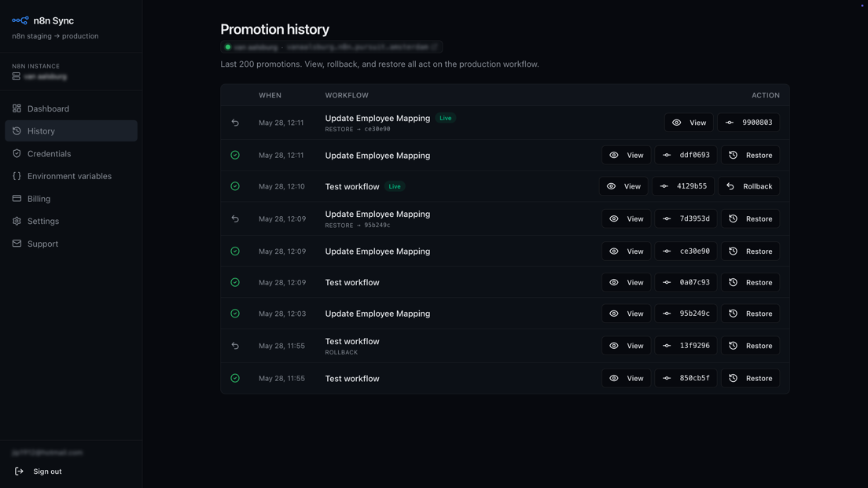Viewport: 868px width, 488px height.
Task: Click the blurred instance status pill
Action: pos(332,47)
